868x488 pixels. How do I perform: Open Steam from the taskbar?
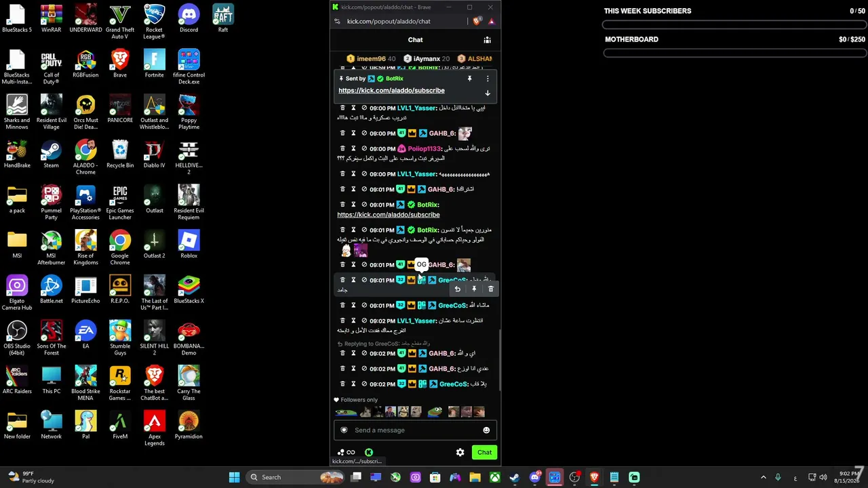[515, 477]
